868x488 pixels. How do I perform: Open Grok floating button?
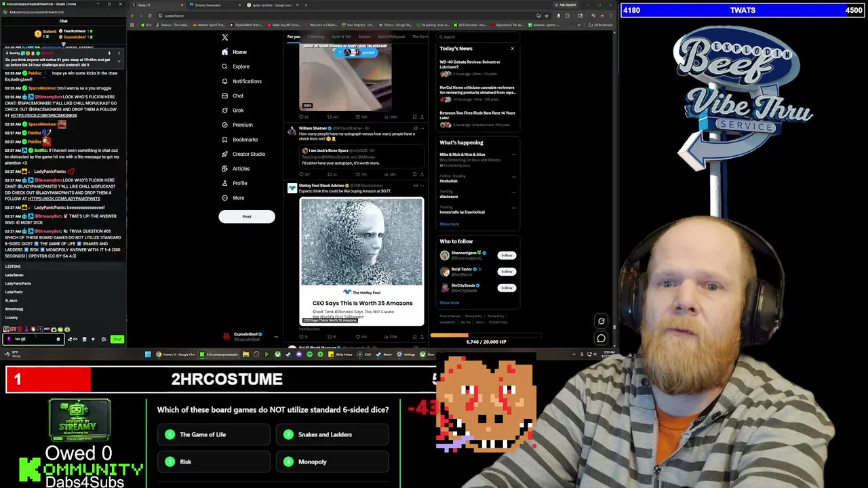point(601,321)
